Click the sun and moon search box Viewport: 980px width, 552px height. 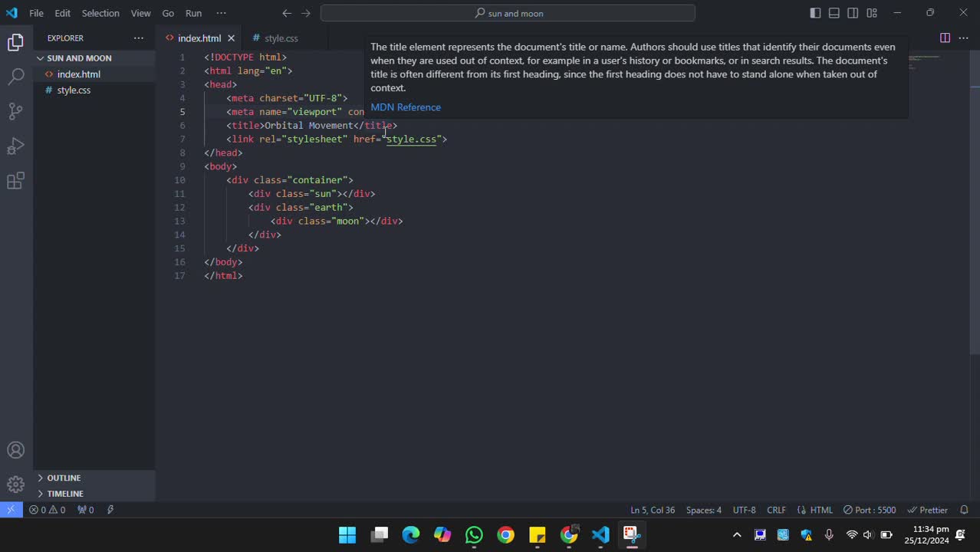coord(508,13)
